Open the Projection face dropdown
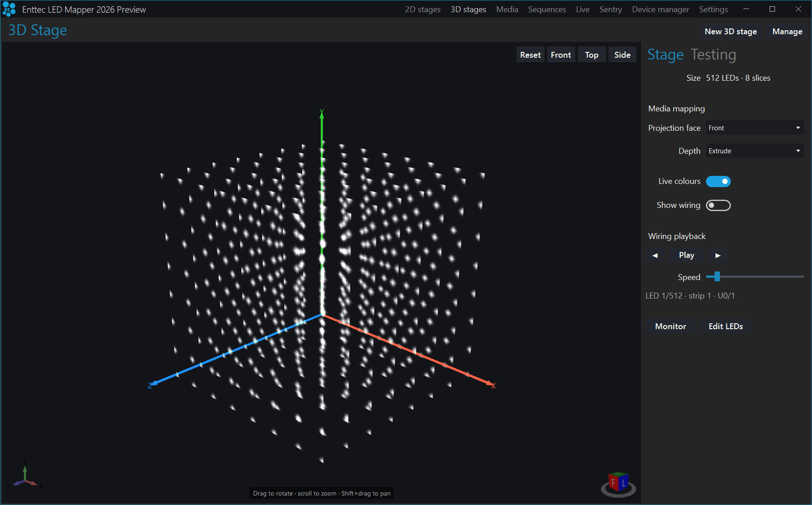This screenshot has height=505, width=812. [755, 128]
